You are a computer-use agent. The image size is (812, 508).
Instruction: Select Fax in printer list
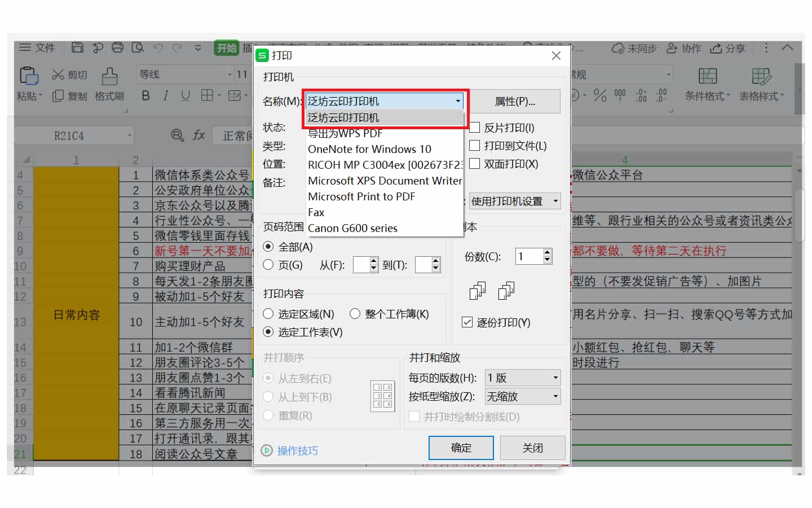click(x=385, y=212)
